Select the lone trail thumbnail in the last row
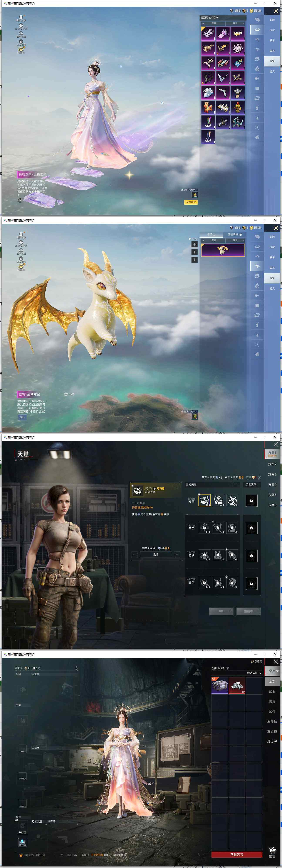The image size is (282, 868). point(208,137)
